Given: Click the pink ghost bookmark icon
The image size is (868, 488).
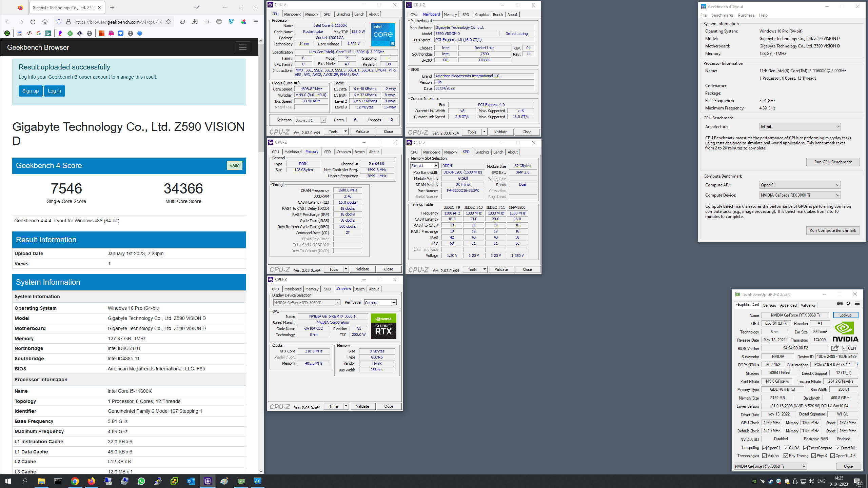Looking at the screenshot, I should [111, 33].
